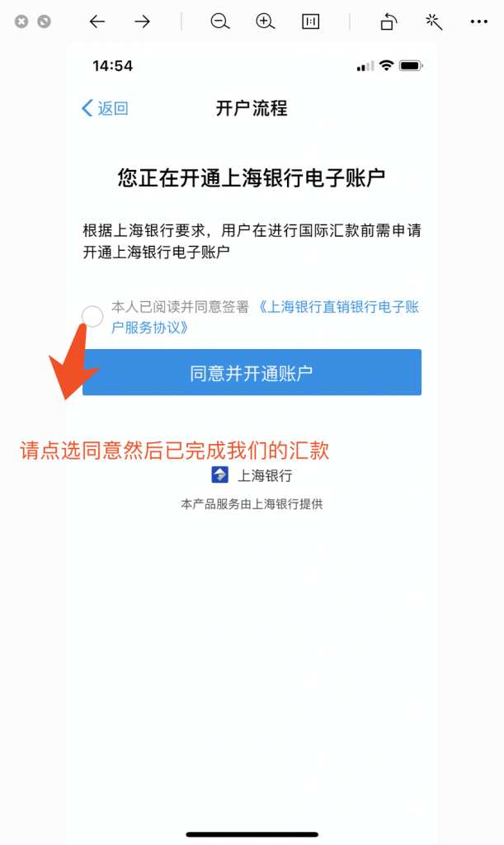This screenshot has width=504, height=845.
Task: Click the 上海银行 logo icon
Action: (x=219, y=474)
